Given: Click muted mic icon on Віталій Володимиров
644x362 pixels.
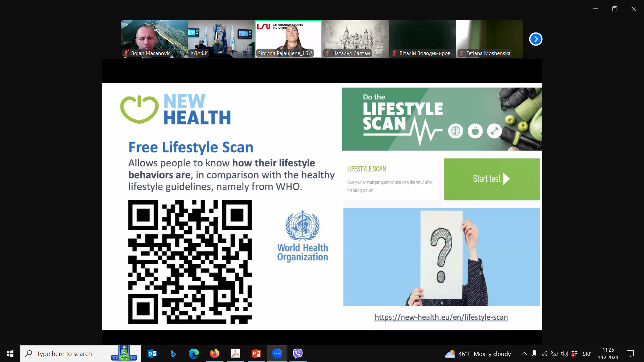Looking at the screenshot, I should (394, 53).
